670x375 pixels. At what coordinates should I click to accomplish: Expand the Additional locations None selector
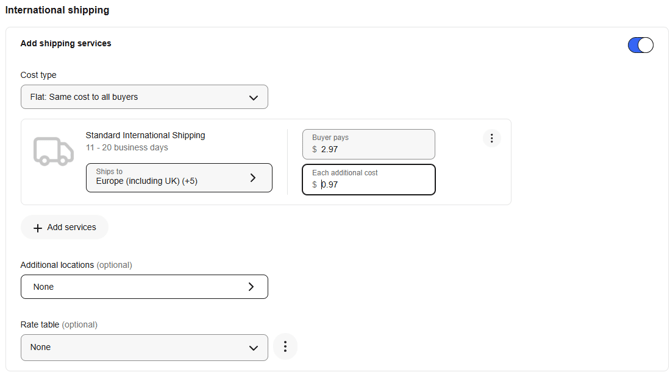[x=144, y=287]
